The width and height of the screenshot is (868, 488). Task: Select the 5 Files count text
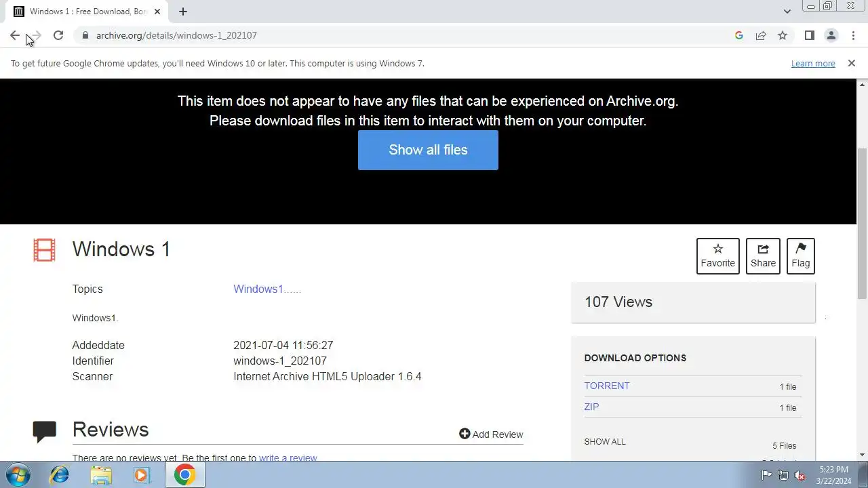pyautogui.click(x=785, y=446)
